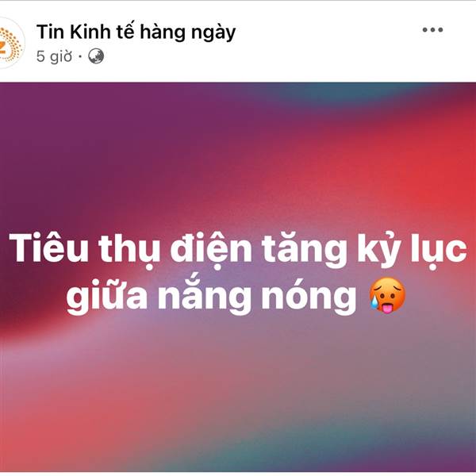Open the orange page profile avatar

10,43
